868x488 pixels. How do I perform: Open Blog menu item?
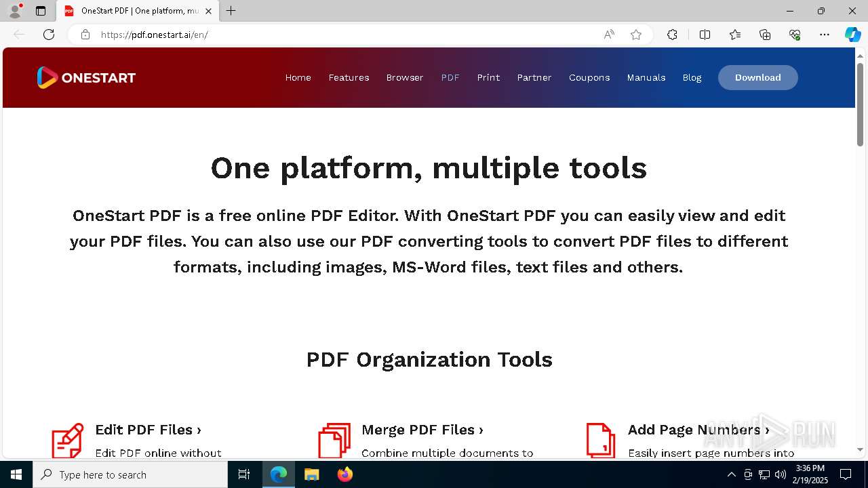coord(692,77)
